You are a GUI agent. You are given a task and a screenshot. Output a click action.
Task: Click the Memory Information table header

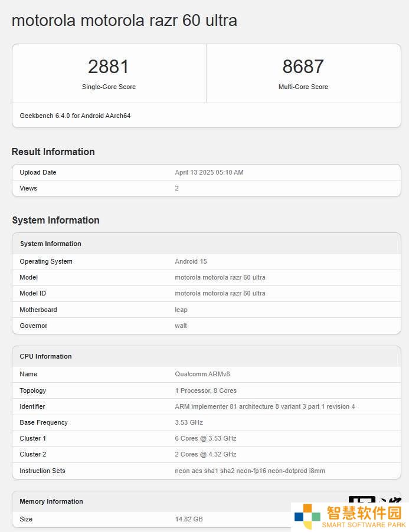point(51,501)
